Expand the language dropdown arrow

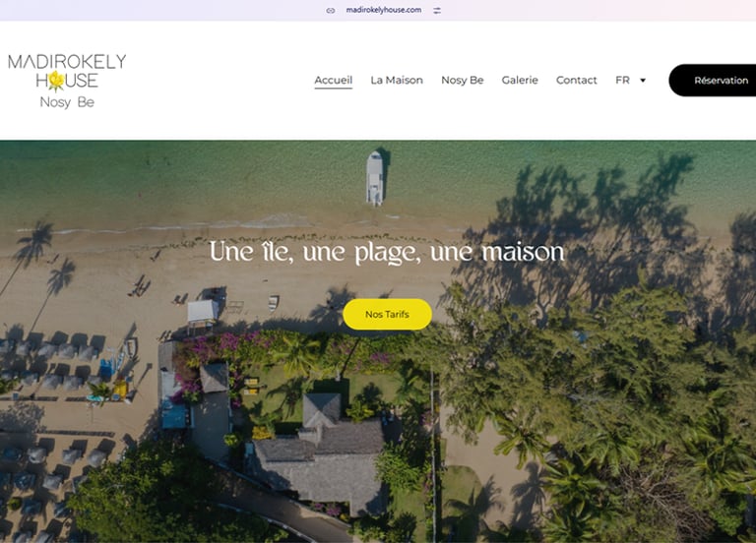(x=643, y=81)
